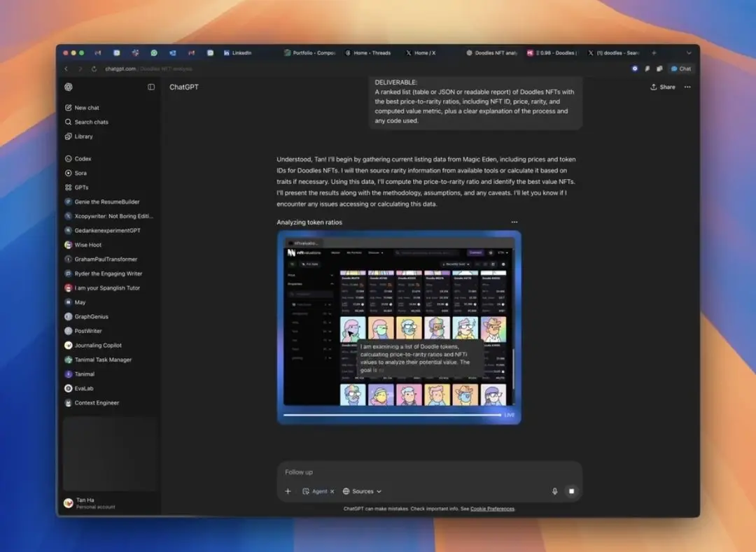Viewport: 756px width, 552px height.
Task: Switch to the (1) doodles - Search tab
Action: [613, 53]
